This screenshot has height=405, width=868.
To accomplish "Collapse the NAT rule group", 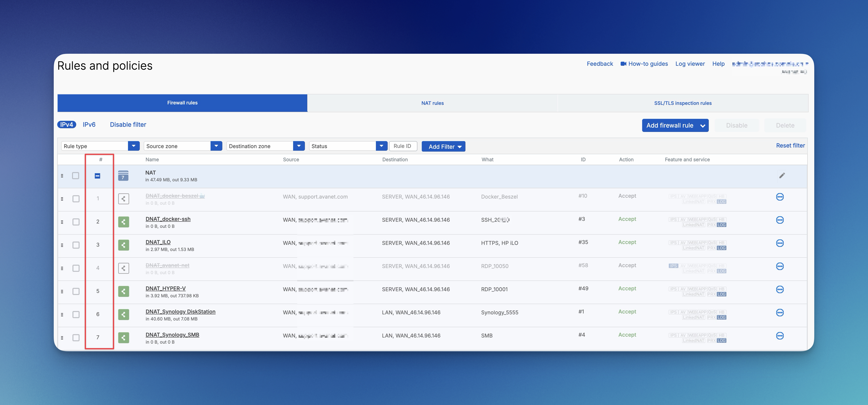I will click(97, 176).
